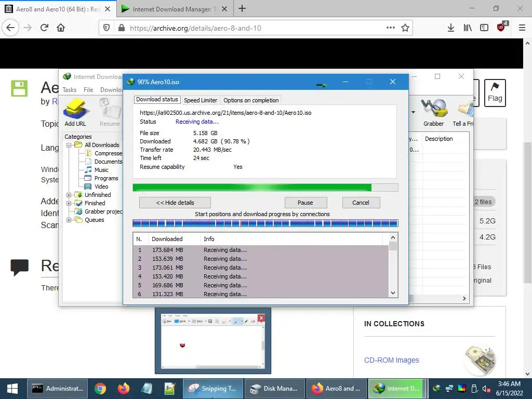Open the Tasks menu in IDM
Screen dimensions: 532x399
tap(69, 89)
